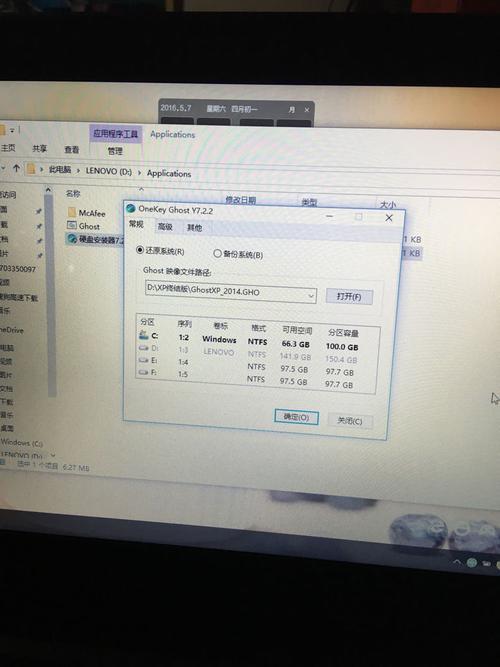
Task: Show hidden tray icons chevron
Action: coord(457,562)
